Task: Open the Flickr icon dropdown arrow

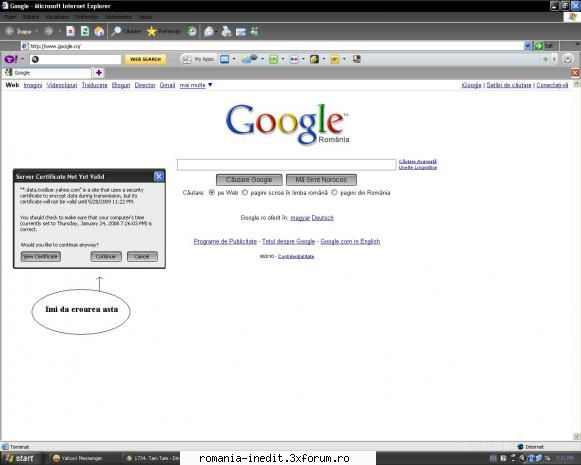Action: pos(303,59)
